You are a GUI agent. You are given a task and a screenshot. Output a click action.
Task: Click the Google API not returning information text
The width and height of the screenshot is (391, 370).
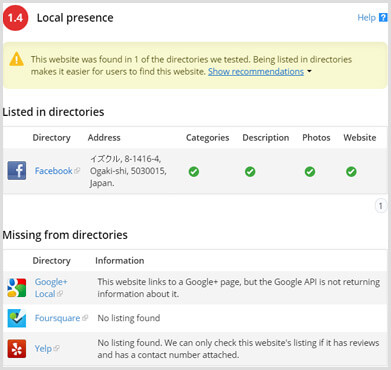(x=239, y=288)
